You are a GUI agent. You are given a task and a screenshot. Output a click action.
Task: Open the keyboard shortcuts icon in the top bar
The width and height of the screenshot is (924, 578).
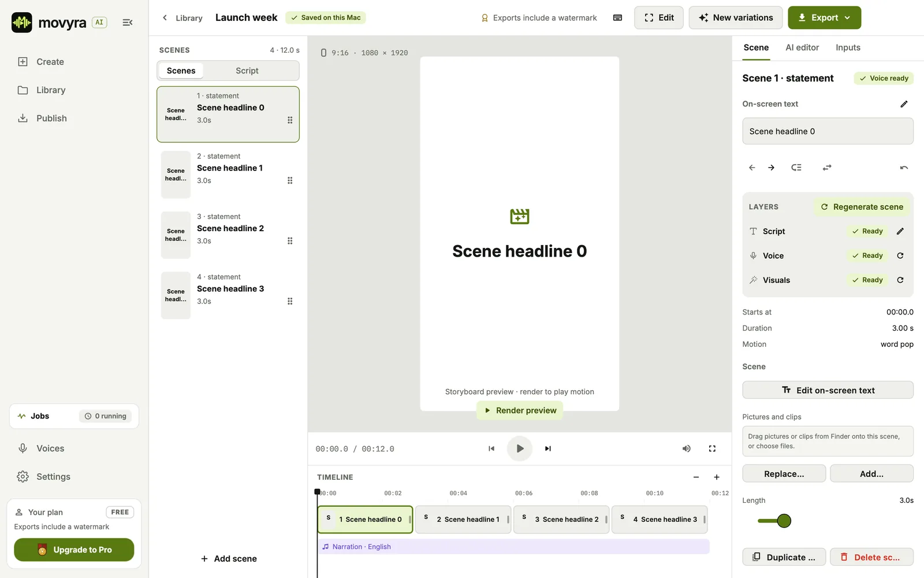pos(617,18)
